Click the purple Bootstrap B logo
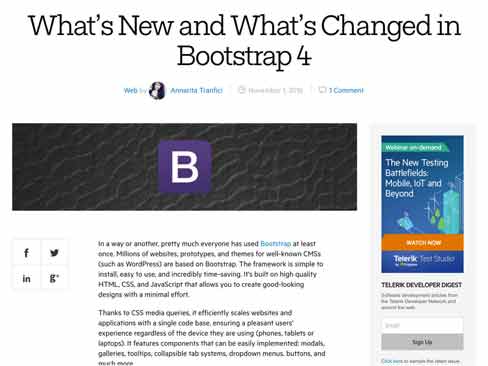Viewport: 488px width, 366px height. [185, 166]
